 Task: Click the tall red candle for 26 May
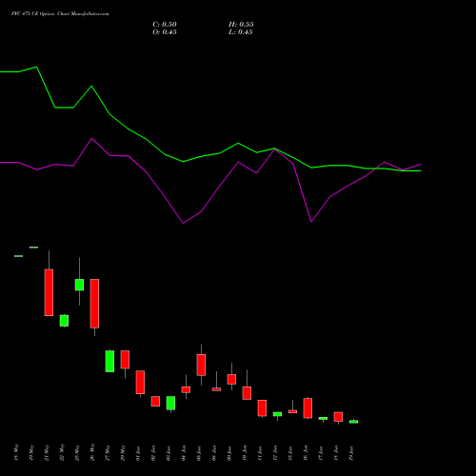click(x=94, y=304)
